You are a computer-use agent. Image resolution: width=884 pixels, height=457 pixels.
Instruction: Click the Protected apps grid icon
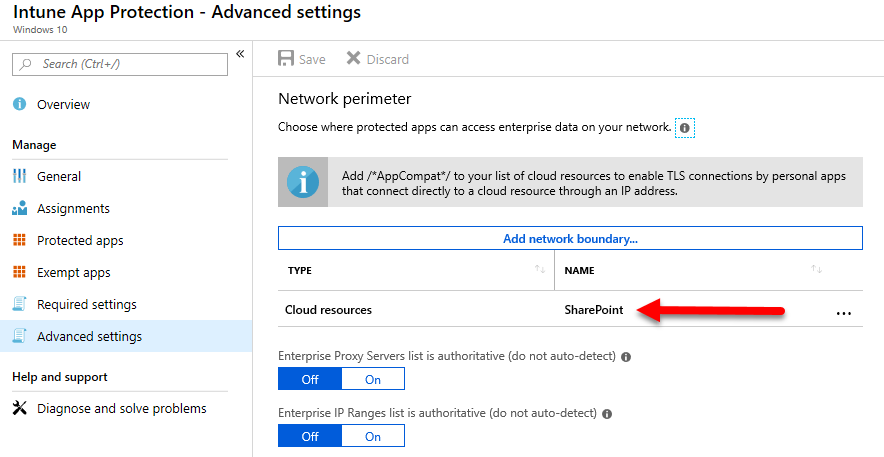pyautogui.click(x=19, y=241)
